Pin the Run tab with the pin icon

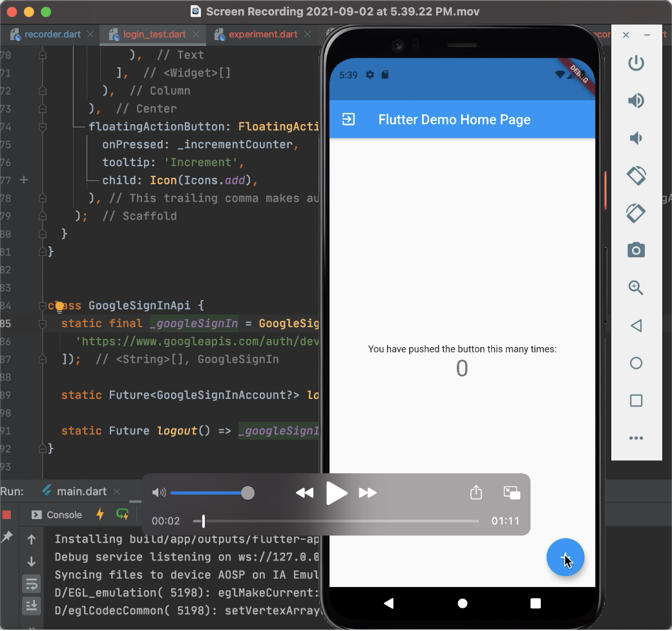(x=7, y=537)
